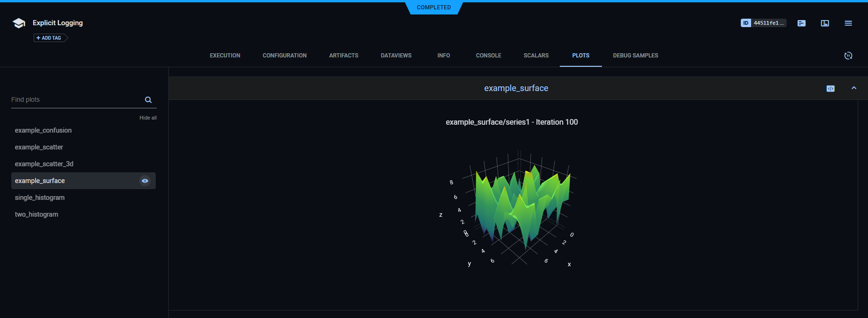The width and height of the screenshot is (868, 318).
Task: Toggle the example_surface eye visibility icon
Action: pyautogui.click(x=145, y=181)
